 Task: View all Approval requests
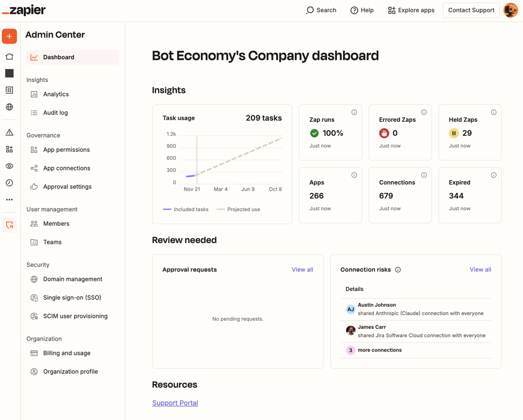tap(302, 269)
